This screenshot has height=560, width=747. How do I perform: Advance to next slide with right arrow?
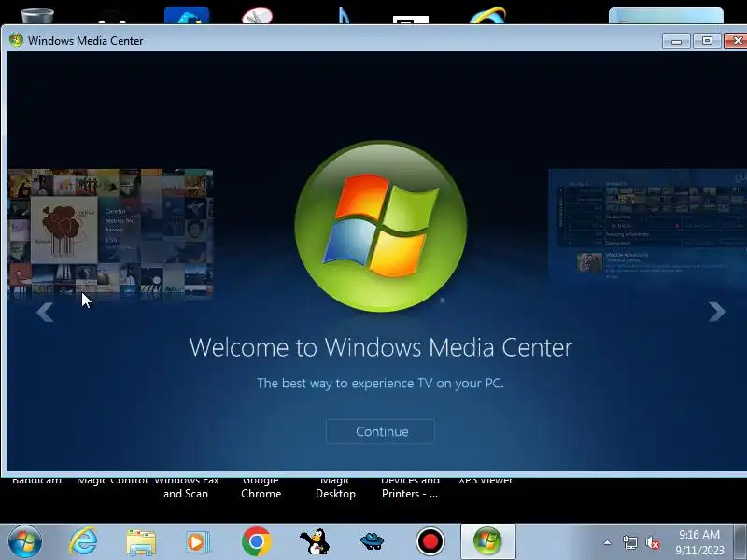point(716,312)
